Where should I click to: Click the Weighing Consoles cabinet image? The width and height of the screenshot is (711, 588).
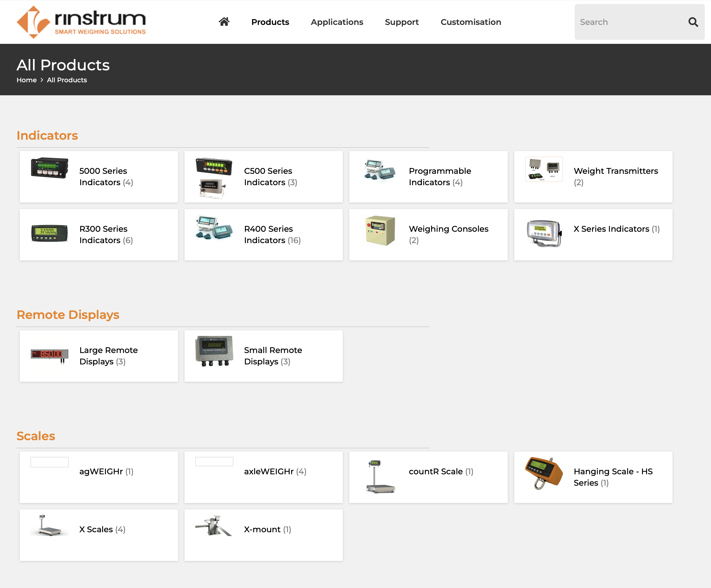click(380, 231)
